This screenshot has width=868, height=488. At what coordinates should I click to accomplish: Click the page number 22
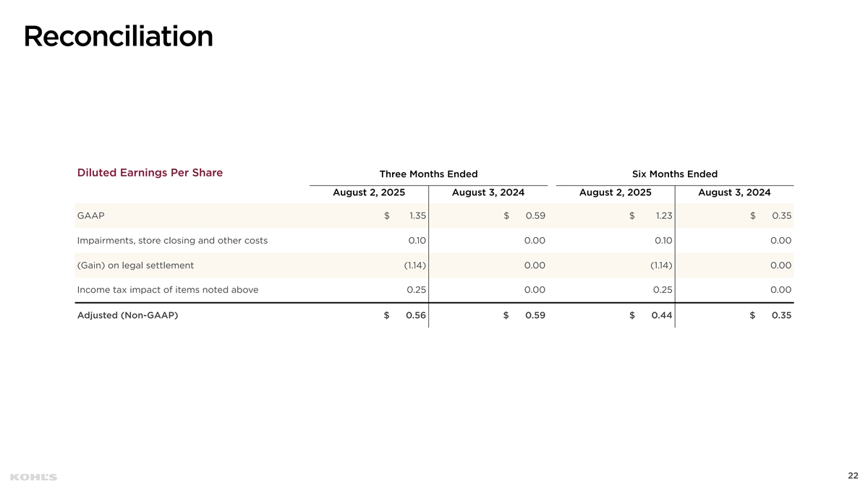pyautogui.click(x=853, y=475)
